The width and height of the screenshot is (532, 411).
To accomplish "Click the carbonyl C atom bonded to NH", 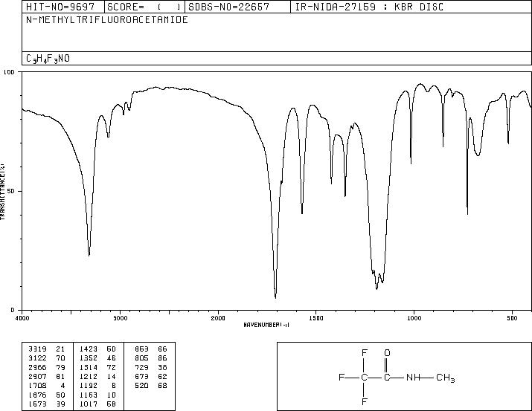I will (x=387, y=377).
